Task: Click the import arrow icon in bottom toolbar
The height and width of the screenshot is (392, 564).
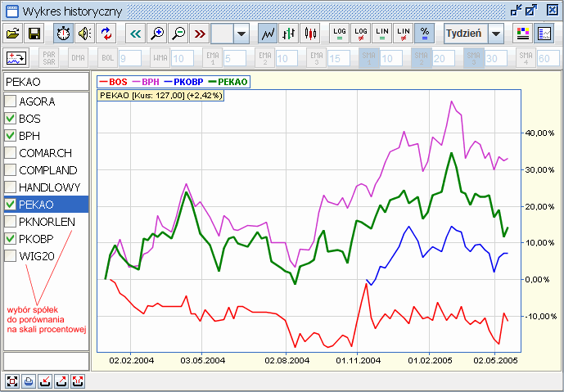Action: click(x=45, y=381)
